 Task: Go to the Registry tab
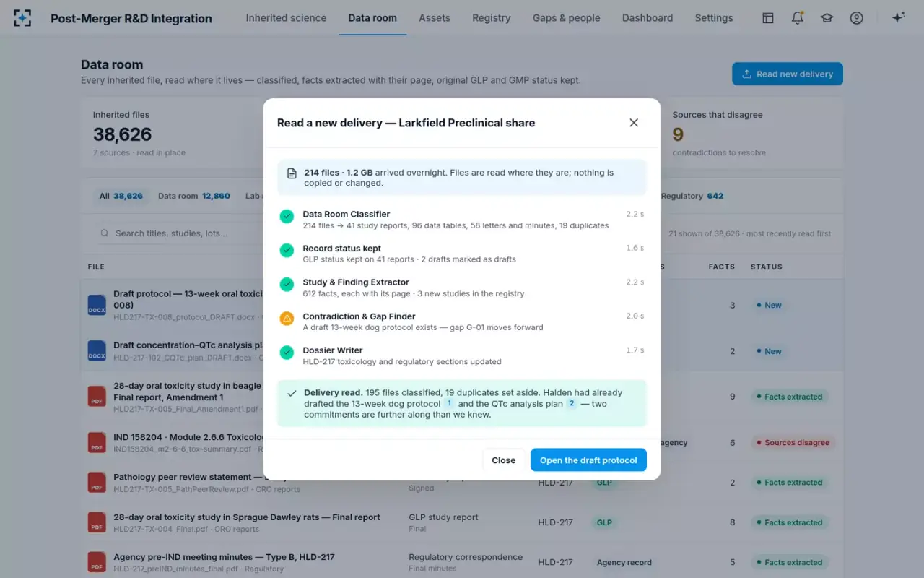coord(492,18)
